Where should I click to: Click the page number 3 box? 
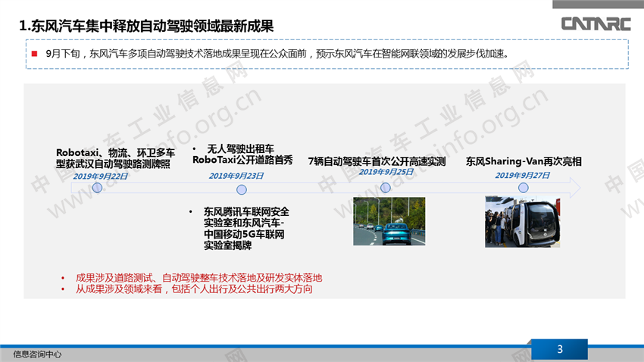[559, 349]
